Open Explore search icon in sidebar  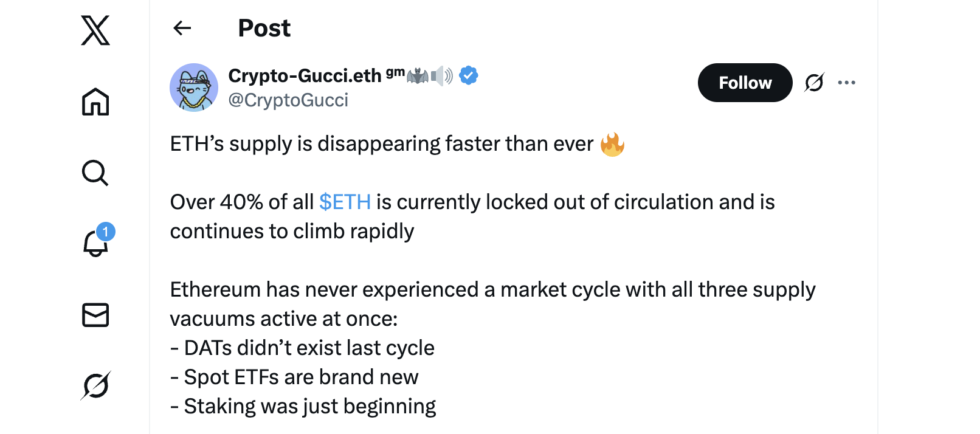pos(95,173)
